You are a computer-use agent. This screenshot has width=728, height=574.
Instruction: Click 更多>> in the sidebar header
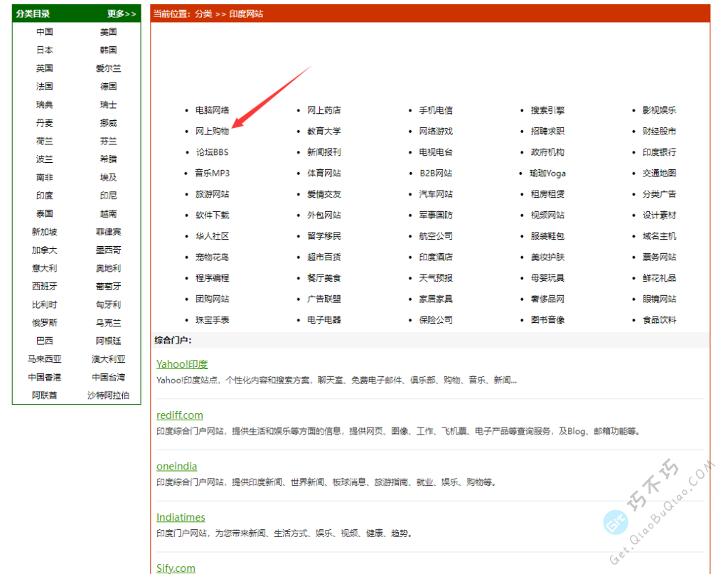tap(122, 14)
